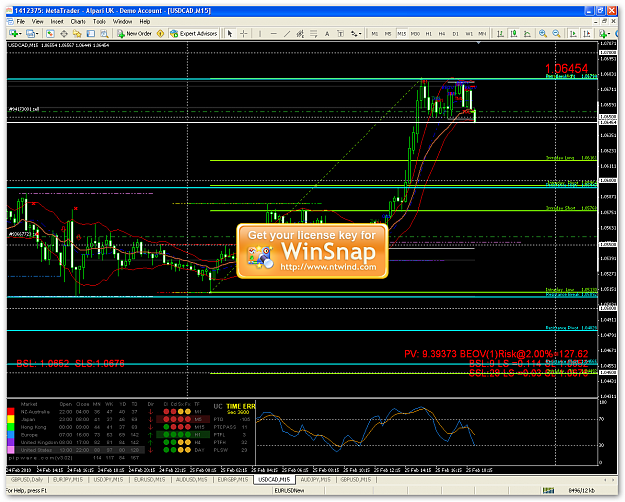This screenshot has height=502, width=625.
Task: Toggle chart shift icon
Action: [587, 34]
